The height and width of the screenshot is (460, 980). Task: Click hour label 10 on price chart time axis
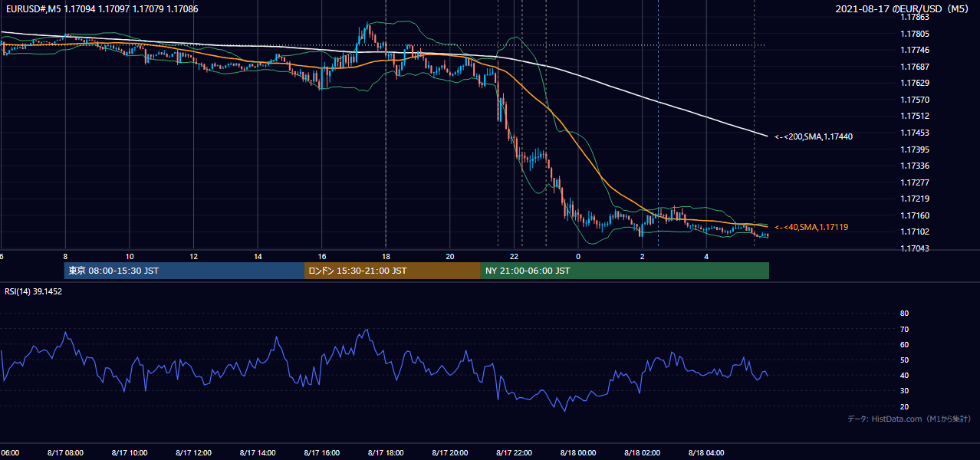(130, 256)
